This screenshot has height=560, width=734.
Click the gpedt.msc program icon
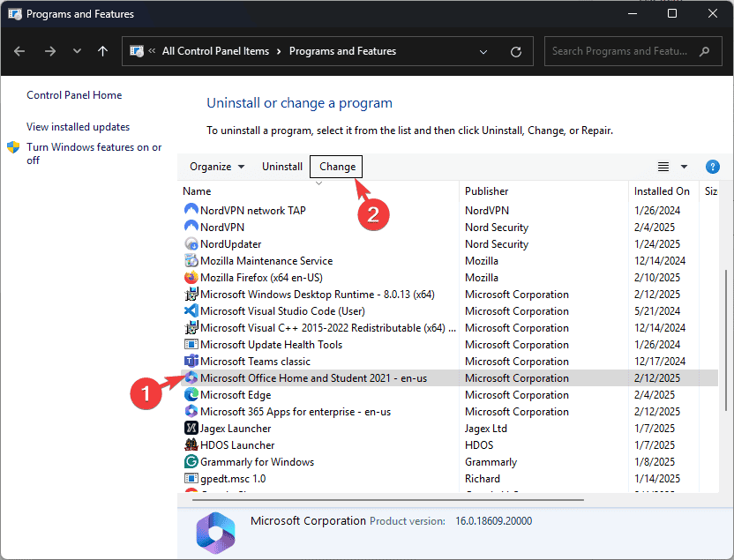(191, 479)
